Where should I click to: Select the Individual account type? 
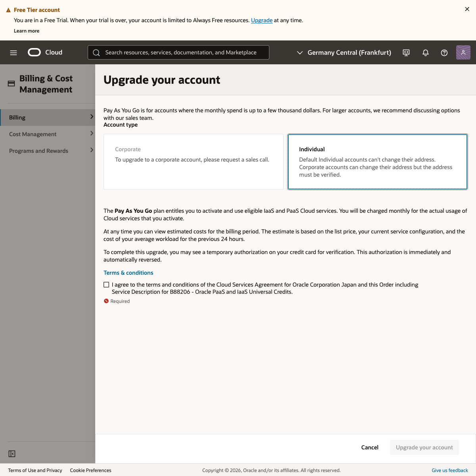pyautogui.click(x=377, y=162)
